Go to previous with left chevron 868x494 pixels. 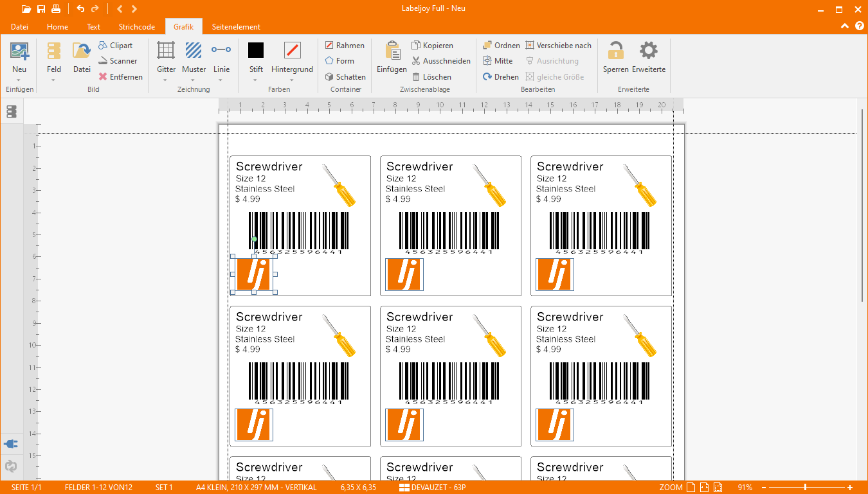pyautogui.click(x=120, y=9)
